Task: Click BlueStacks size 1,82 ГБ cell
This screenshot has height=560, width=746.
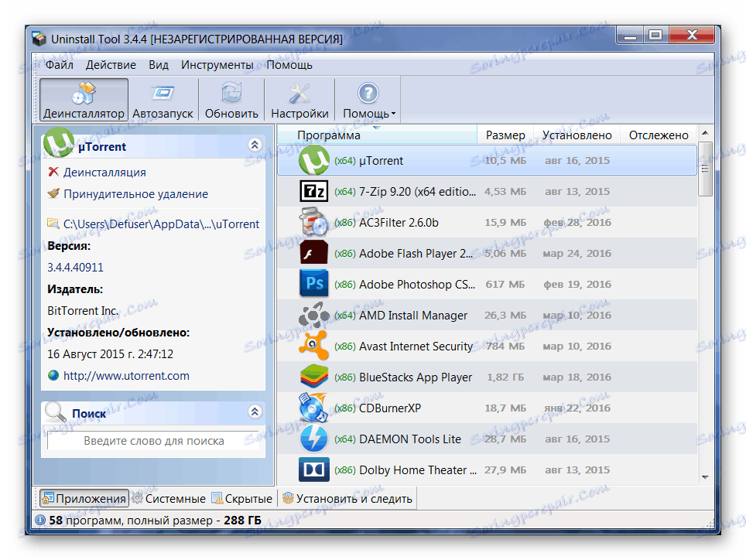Action: tap(505, 377)
